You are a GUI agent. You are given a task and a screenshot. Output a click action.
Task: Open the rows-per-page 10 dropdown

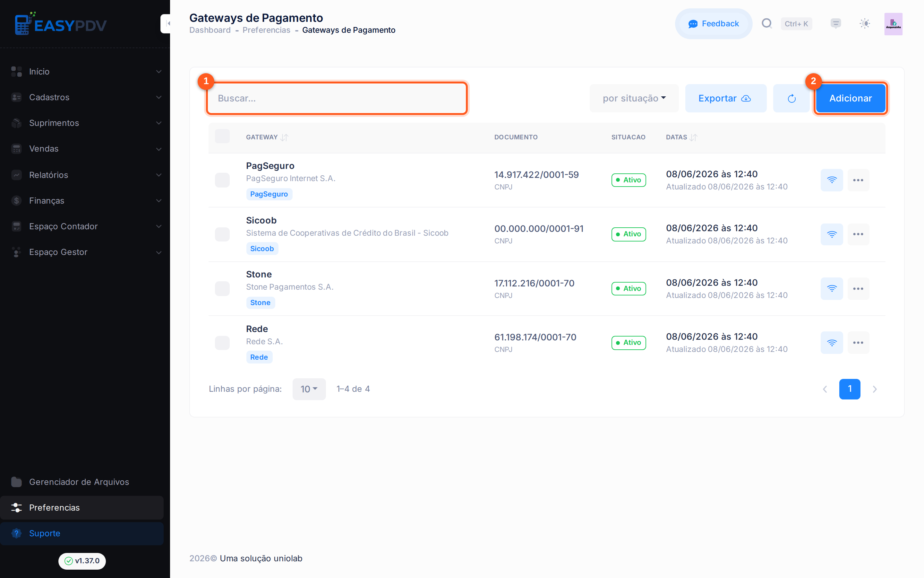(309, 389)
